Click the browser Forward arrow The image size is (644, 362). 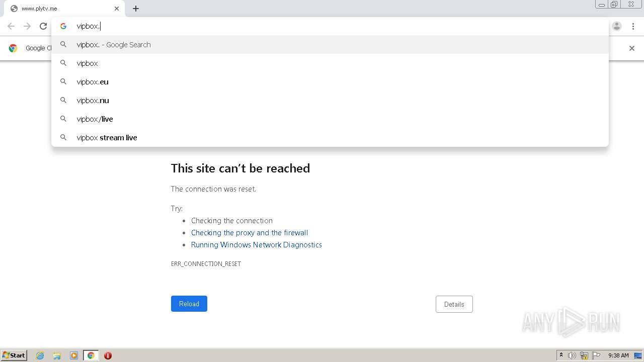coord(27,26)
